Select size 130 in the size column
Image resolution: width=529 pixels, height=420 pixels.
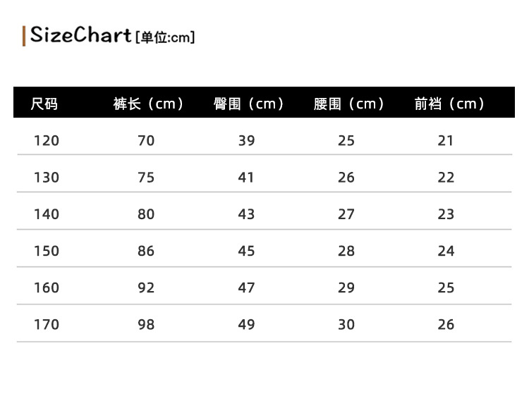pyautogui.click(x=47, y=178)
